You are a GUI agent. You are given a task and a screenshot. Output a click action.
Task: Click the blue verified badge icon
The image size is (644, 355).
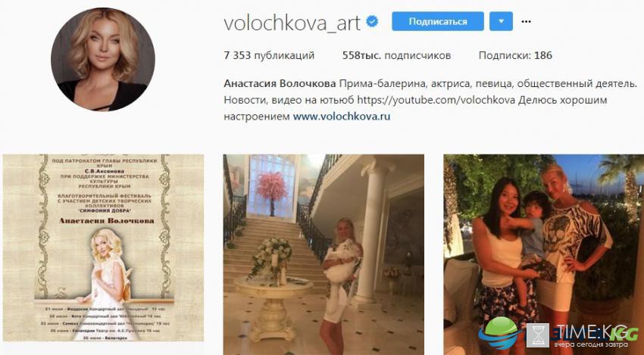372,22
